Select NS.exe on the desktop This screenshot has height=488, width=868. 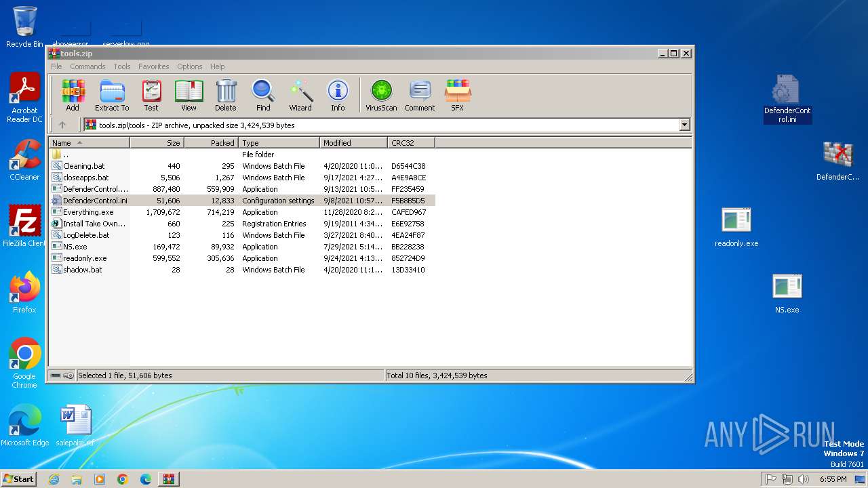(787, 293)
